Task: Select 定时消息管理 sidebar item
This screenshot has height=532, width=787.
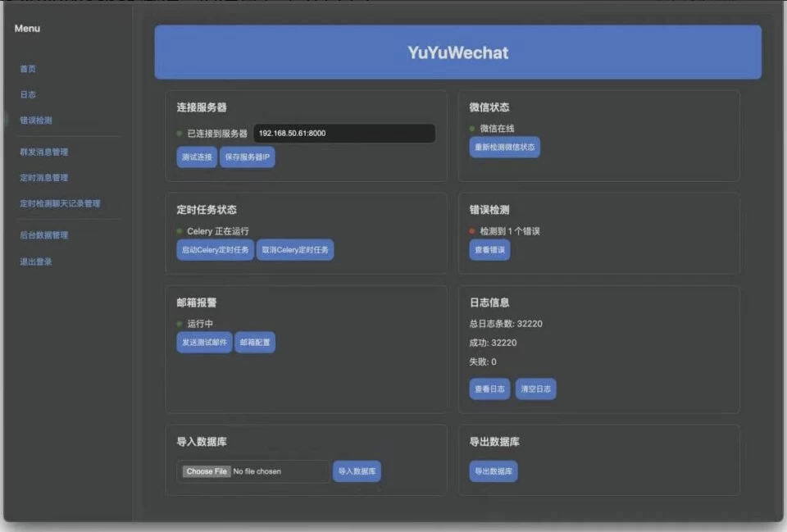Action: point(43,178)
